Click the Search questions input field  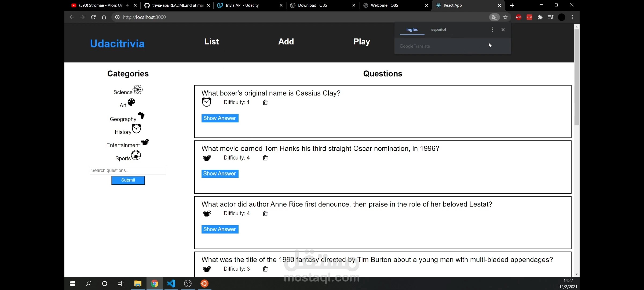click(x=128, y=171)
